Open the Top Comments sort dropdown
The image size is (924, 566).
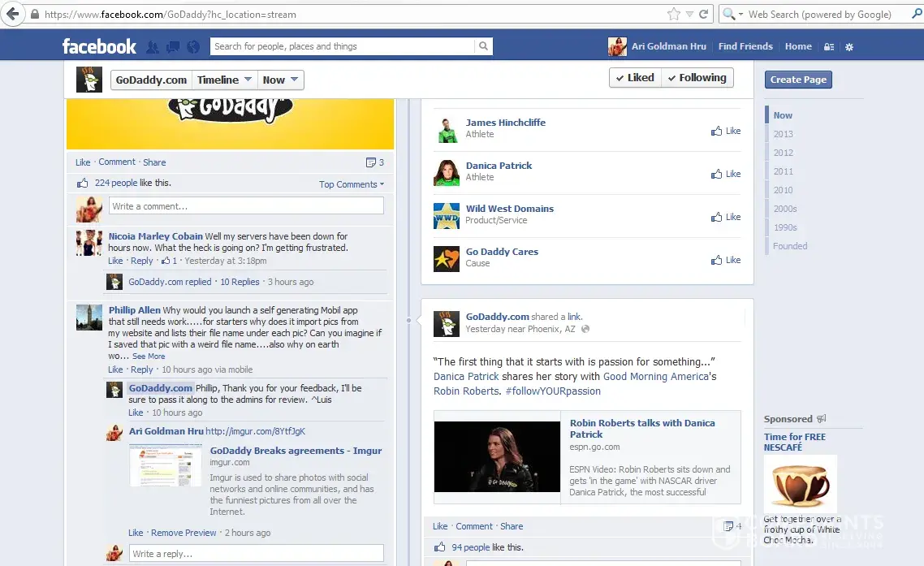point(351,184)
